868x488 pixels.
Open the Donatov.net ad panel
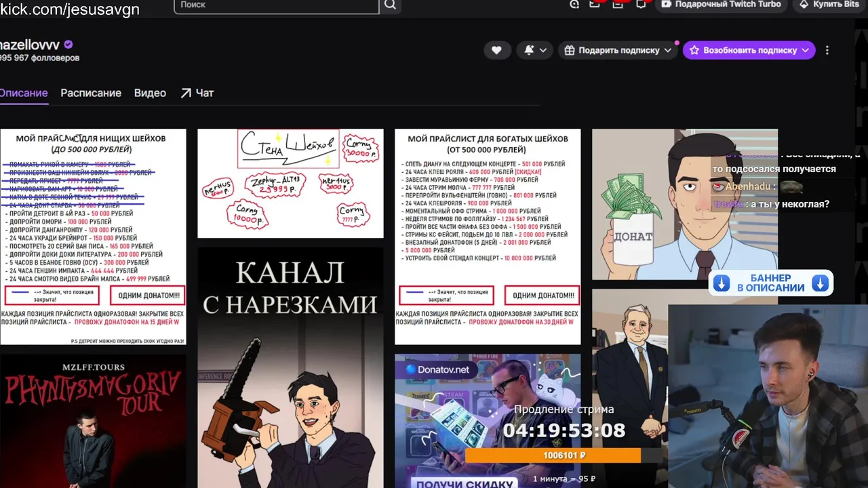coord(488,421)
